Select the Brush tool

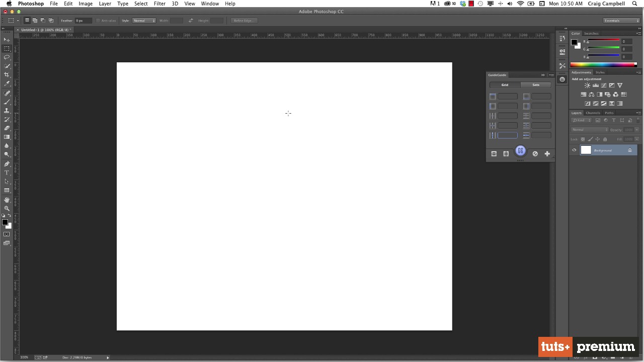click(7, 102)
